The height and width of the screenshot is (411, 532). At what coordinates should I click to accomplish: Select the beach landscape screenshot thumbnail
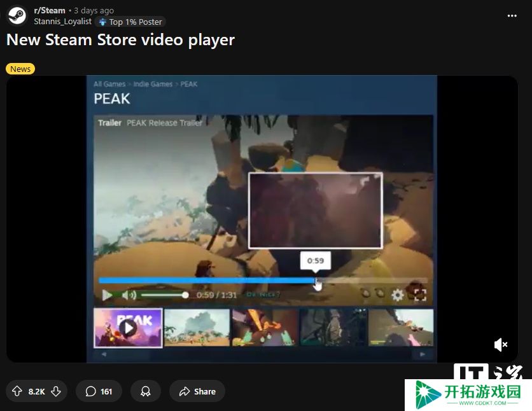[x=197, y=328]
